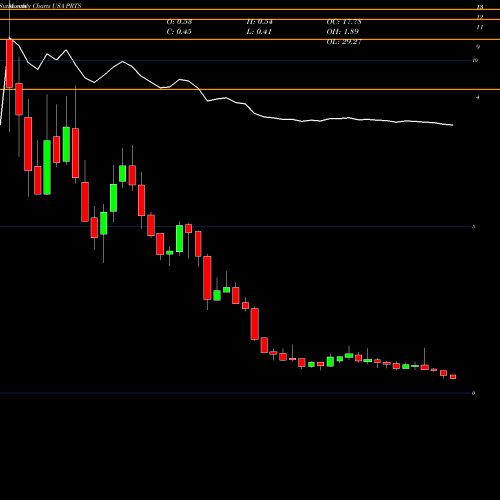This screenshot has width=500, height=500.
Task: Click the 'OC: 17.78' reading
Action: tap(344, 22)
